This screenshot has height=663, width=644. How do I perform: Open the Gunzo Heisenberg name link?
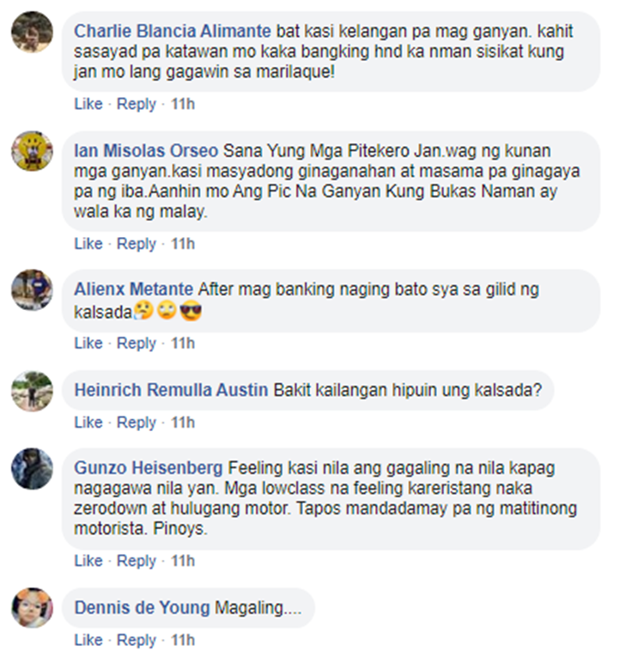pyautogui.click(x=149, y=468)
